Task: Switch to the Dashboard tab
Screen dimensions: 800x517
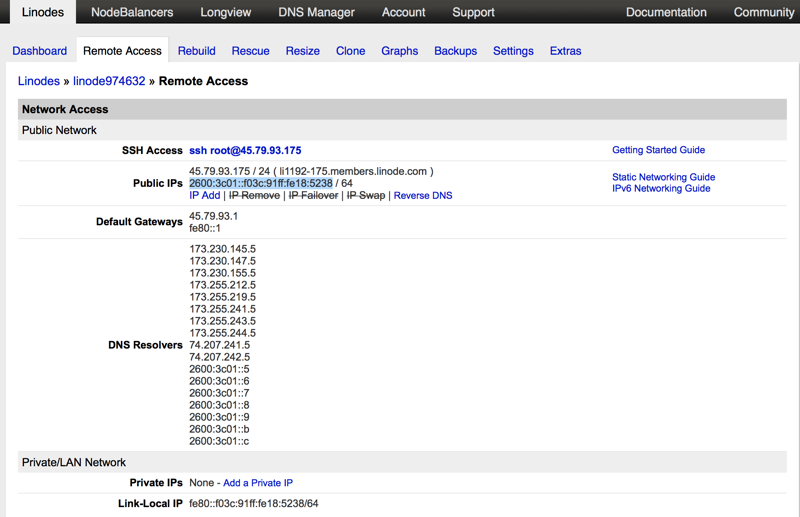Action: point(39,51)
